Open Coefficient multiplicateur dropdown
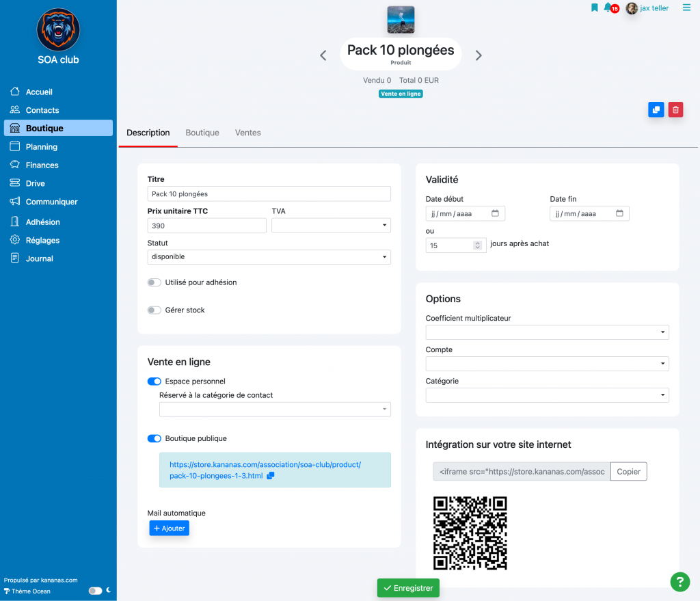Screen dimensions: 700x601 (x=547, y=332)
